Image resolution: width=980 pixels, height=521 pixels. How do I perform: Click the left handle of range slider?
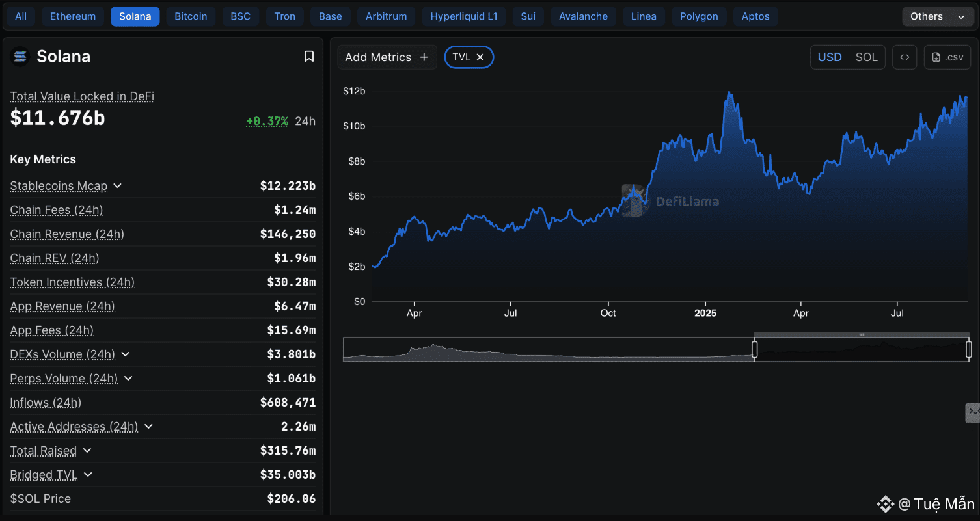coord(755,350)
